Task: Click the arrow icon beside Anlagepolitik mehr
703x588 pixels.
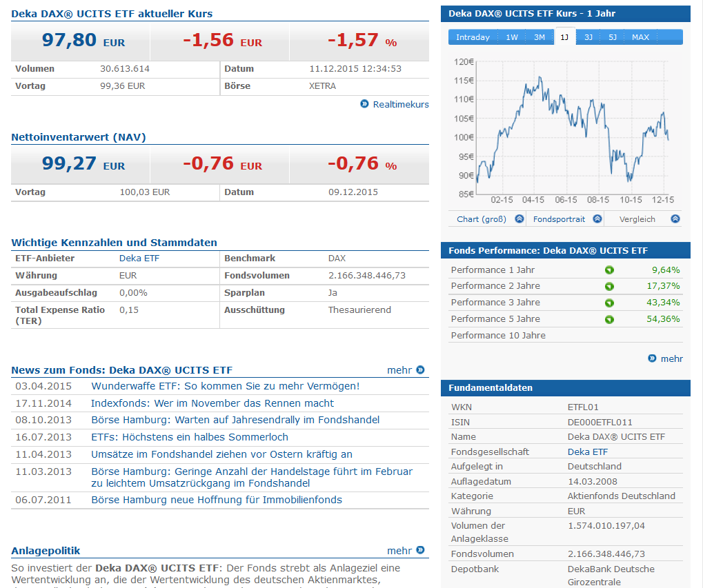Action: (x=420, y=550)
